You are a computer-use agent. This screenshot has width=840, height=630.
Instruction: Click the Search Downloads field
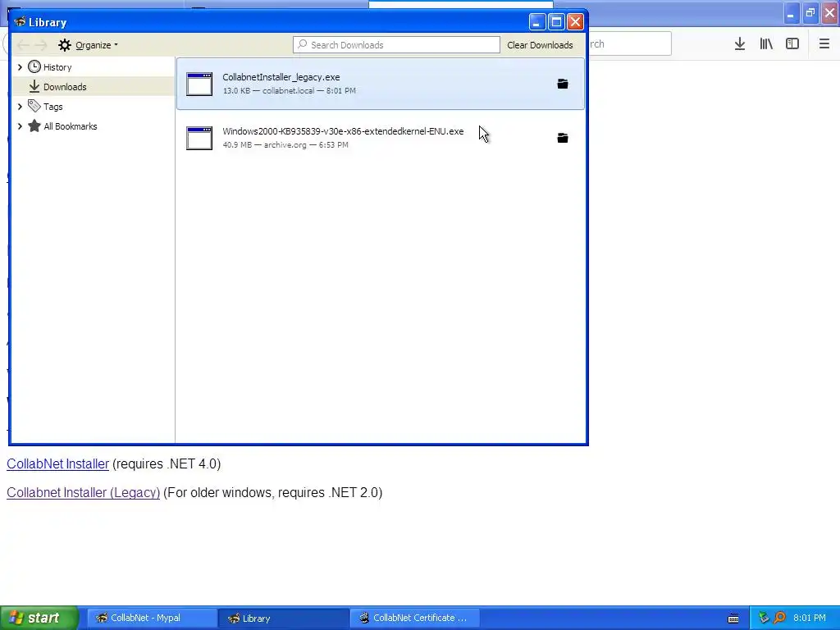click(x=396, y=45)
